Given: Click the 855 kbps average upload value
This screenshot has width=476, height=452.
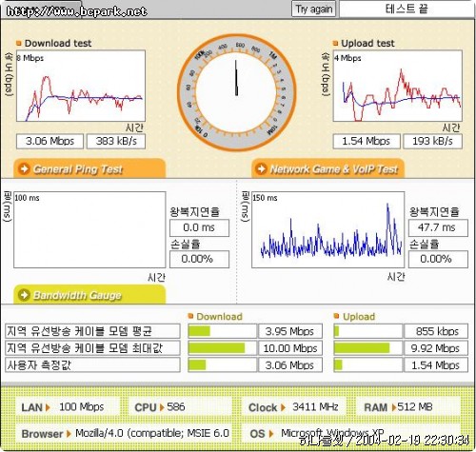Looking at the screenshot, I should tap(436, 331).
